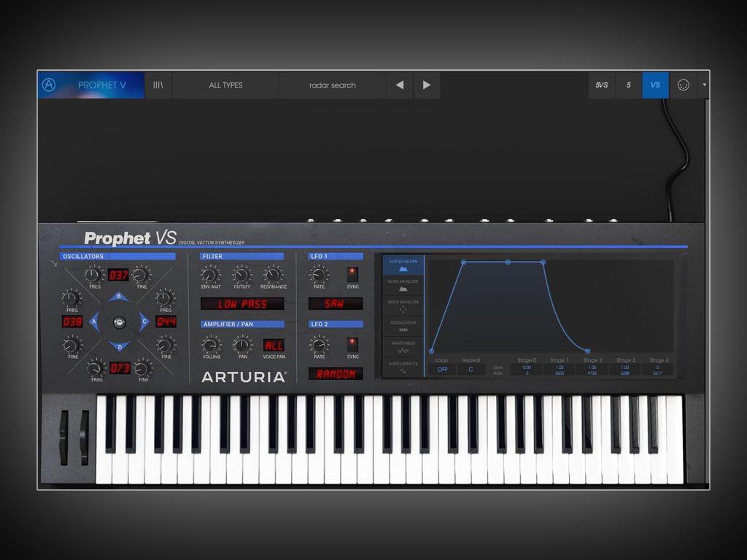This screenshot has width=747, height=560.
Task: Select the VS mode tab
Action: pyautogui.click(x=655, y=85)
